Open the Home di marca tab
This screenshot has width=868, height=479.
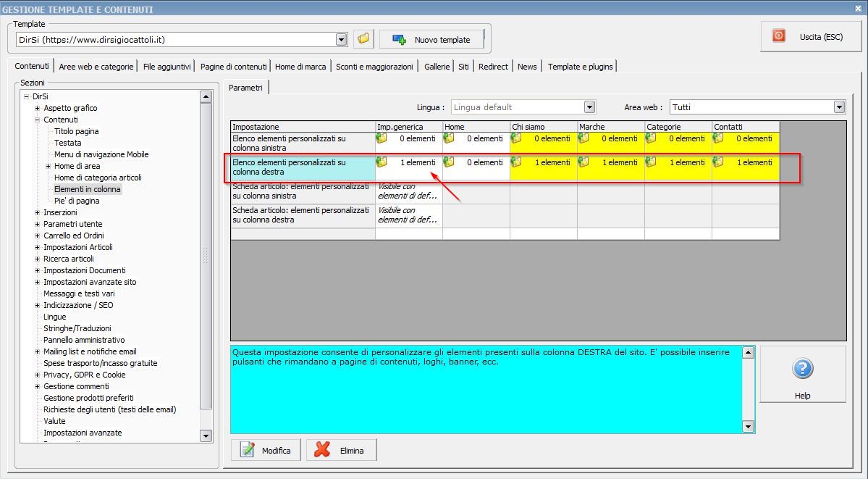point(300,67)
